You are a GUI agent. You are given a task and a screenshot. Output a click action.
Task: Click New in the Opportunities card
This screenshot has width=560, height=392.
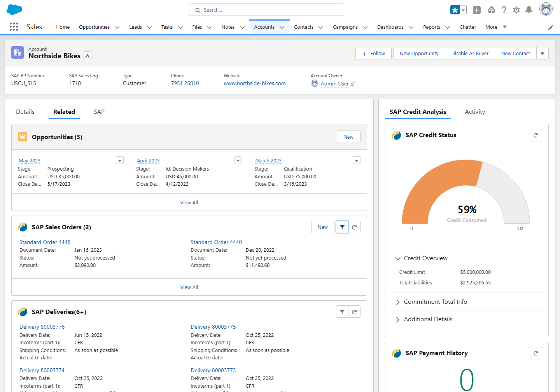click(x=348, y=137)
